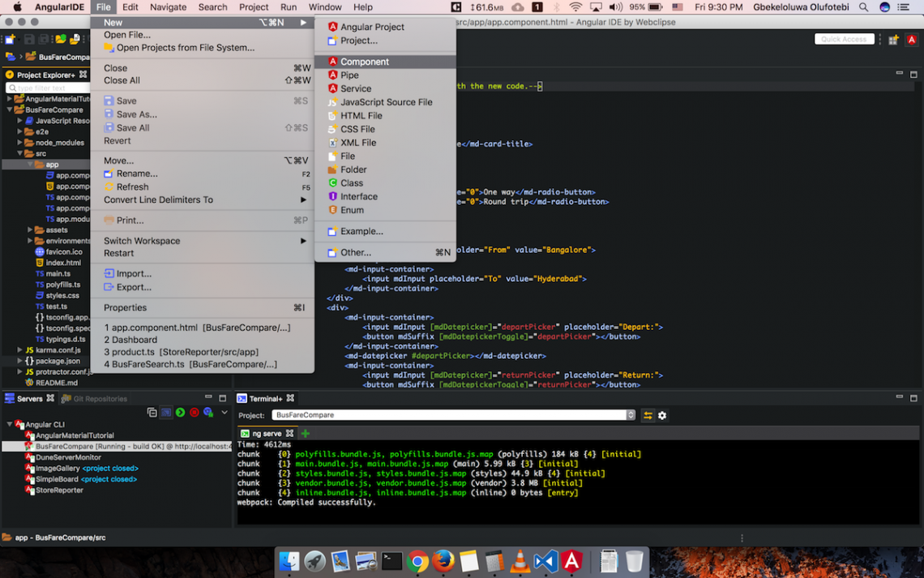Click Open Projects from File System
The width and height of the screenshot is (924, 578).
pyautogui.click(x=185, y=48)
